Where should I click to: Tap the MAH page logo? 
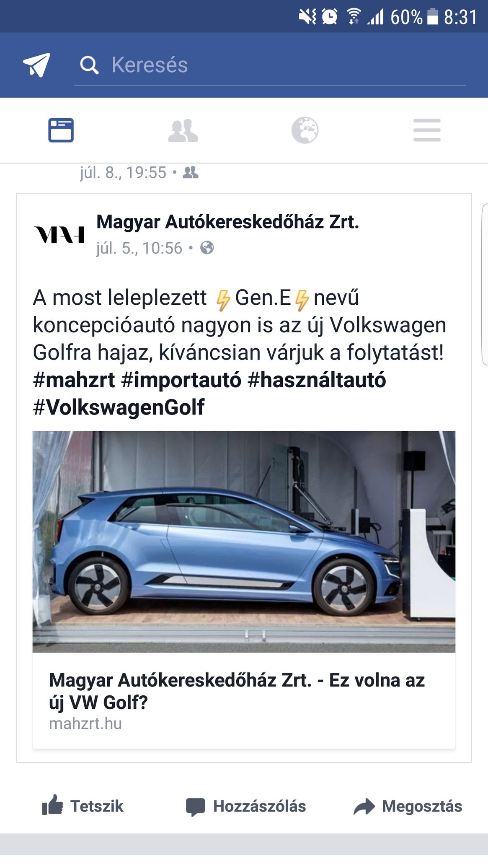(x=59, y=235)
